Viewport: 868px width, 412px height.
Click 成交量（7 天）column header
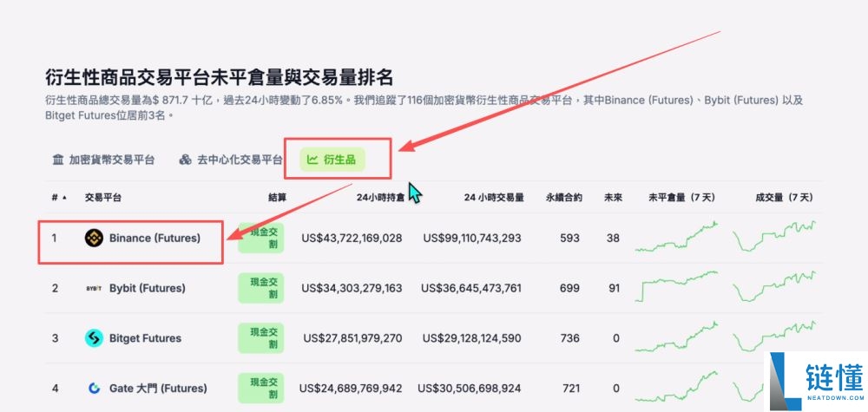coord(784,198)
